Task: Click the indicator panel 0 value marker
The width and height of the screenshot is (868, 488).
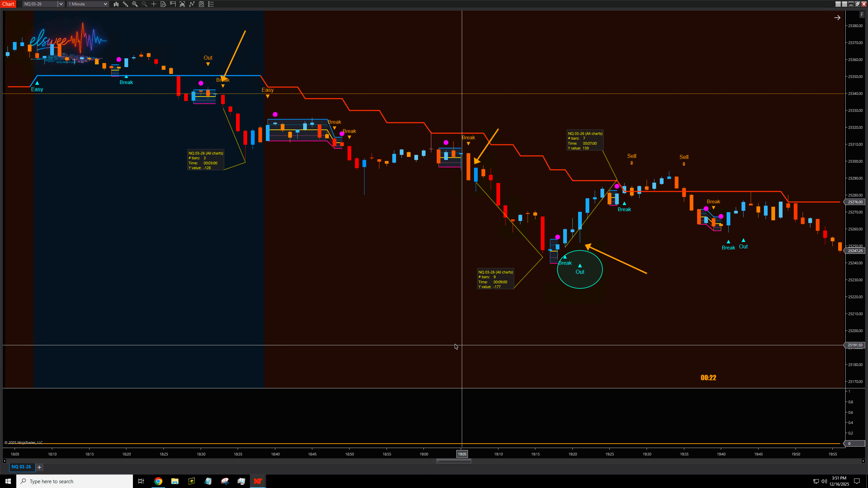Action: click(854, 444)
